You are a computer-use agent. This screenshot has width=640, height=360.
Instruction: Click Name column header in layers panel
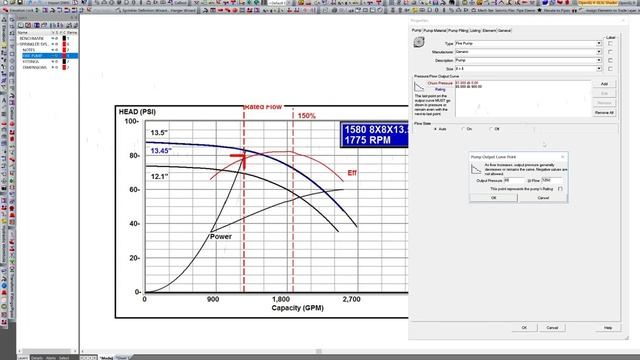[x=23, y=33]
